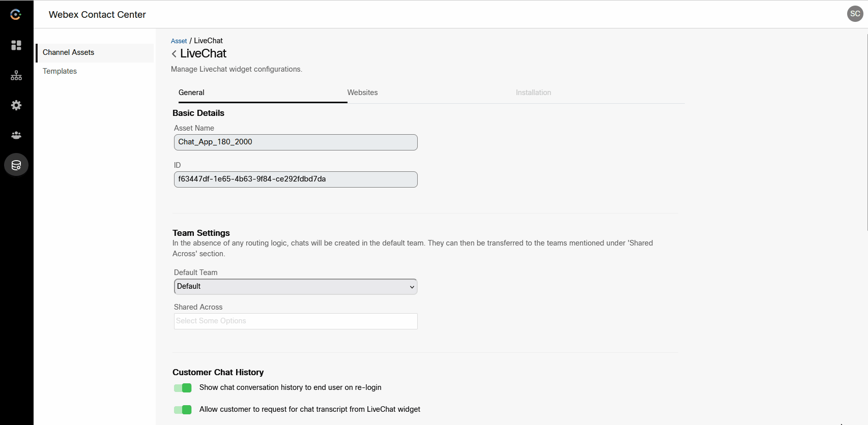This screenshot has height=425, width=868.
Task: Open the settings gear icon in sidebar
Action: (16, 105)
